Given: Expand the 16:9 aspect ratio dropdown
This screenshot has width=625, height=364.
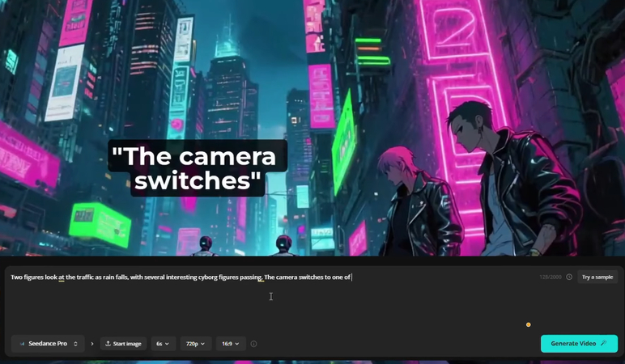Looking at the screenshot, I should click(x=231, y=344).
